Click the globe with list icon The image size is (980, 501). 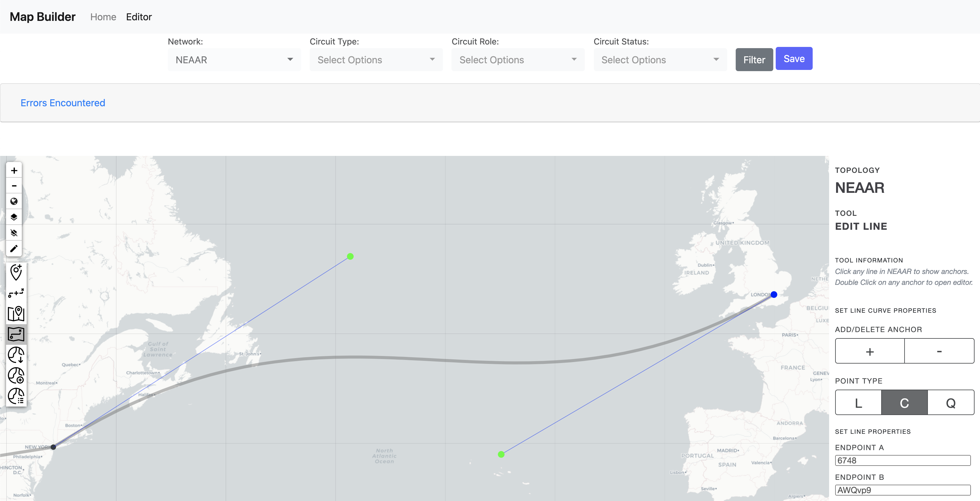point(16,396)
